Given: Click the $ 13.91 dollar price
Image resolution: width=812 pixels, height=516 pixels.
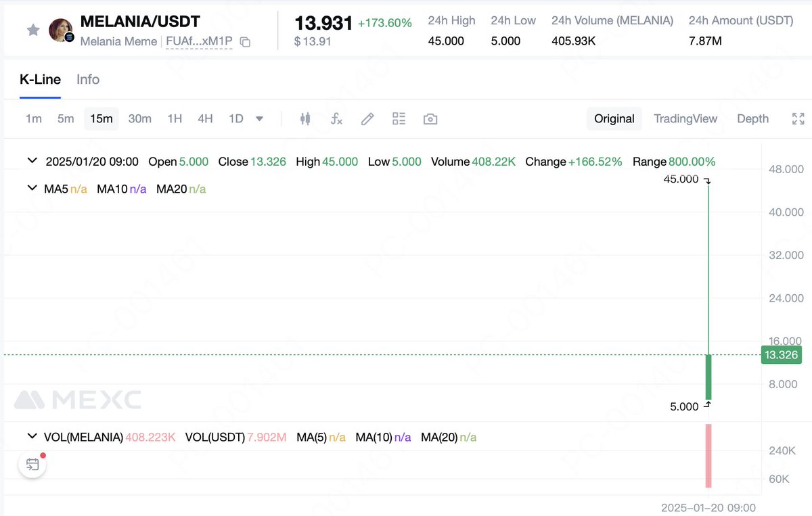Looking at the screenshot, I should click(x=313, y=42).
